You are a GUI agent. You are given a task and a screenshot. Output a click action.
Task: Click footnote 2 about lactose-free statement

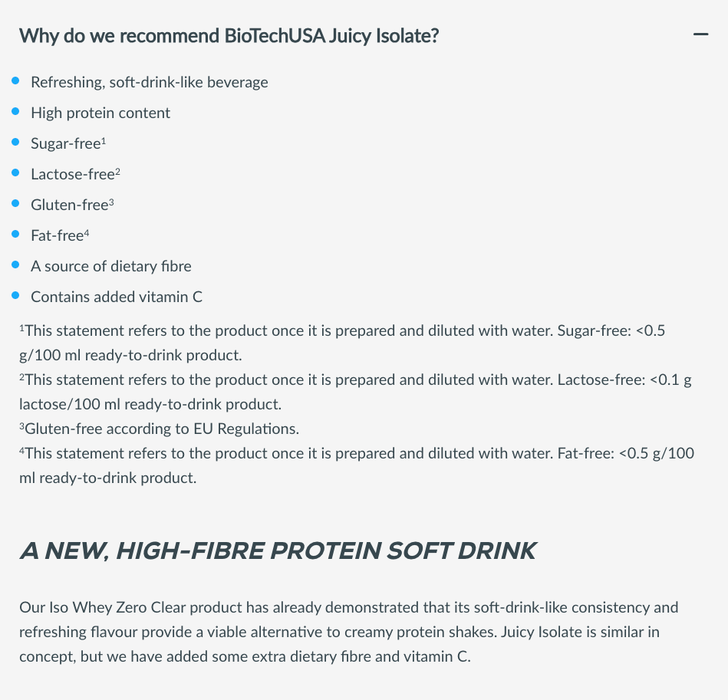point(355,392)
